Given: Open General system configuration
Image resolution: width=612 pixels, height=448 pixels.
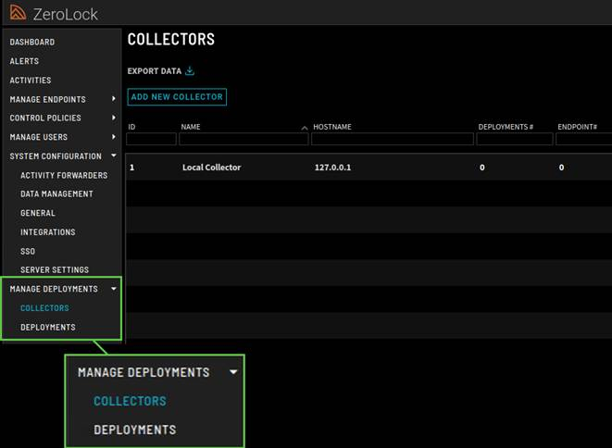Looking at the screenshot, I should 37,213.
